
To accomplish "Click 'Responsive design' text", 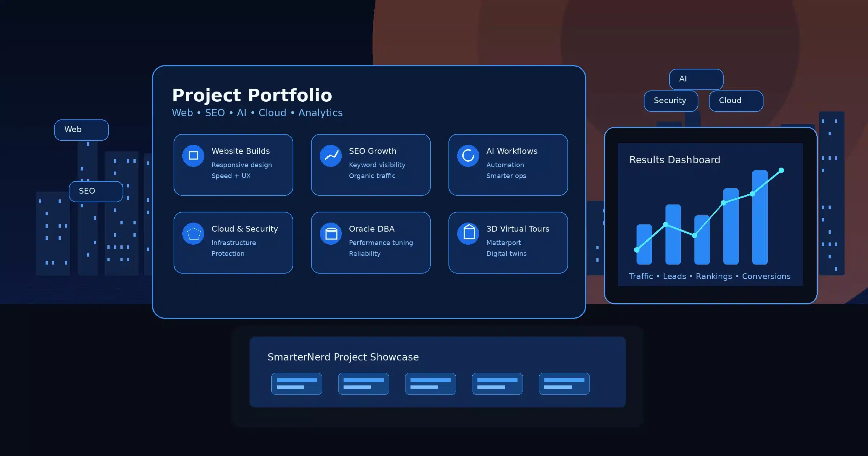I will coord(242,165).
